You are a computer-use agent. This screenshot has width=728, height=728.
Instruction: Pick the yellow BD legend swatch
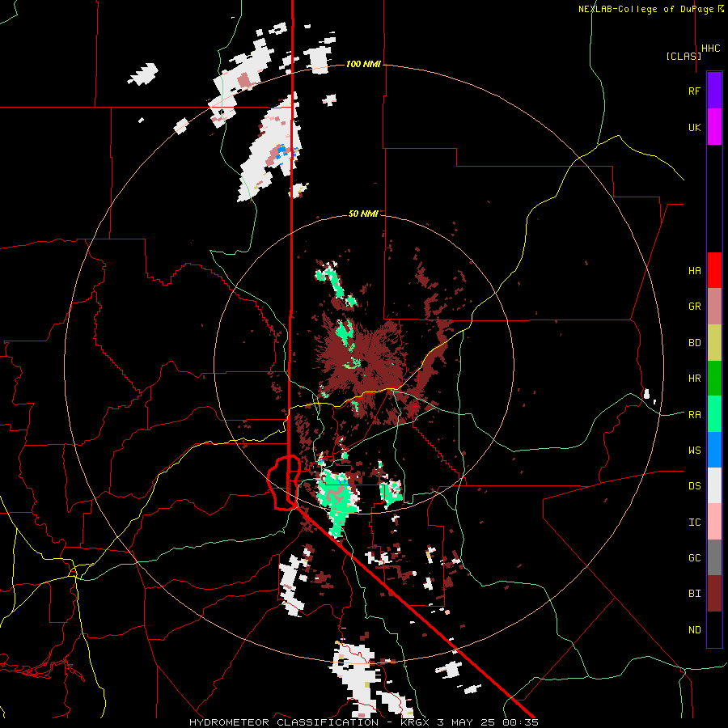point(714,343)
